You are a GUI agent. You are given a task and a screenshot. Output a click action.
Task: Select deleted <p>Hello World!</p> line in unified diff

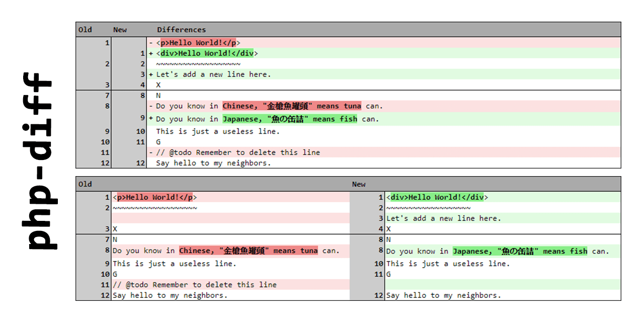(198, 43)
